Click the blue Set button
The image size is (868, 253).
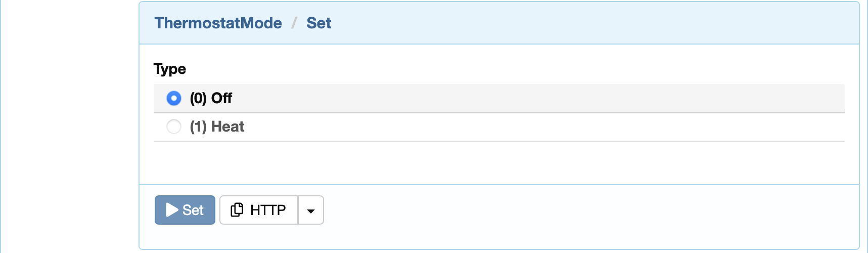(x=185, y=210)
